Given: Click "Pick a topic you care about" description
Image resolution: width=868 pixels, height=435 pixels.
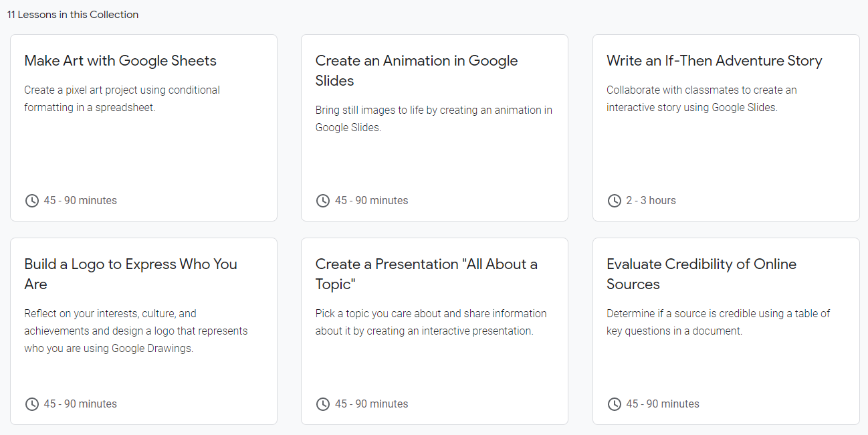Looking at the screenshot, I should tap(431, 322).
